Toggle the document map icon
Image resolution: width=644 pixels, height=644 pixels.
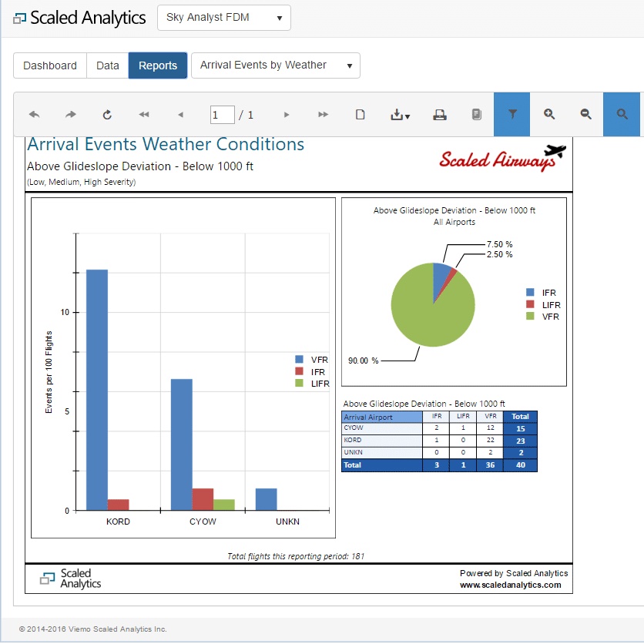[x=476, y=115]
